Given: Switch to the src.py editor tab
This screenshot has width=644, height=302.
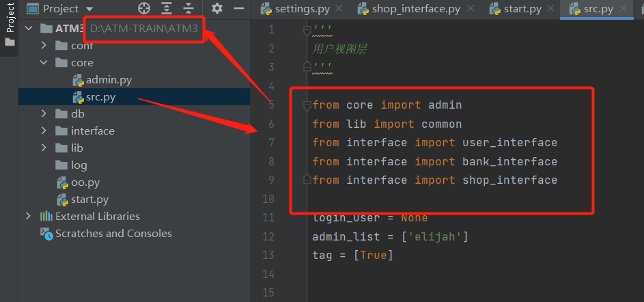Looking at the screenshot, I should click(x=596, y=9).
